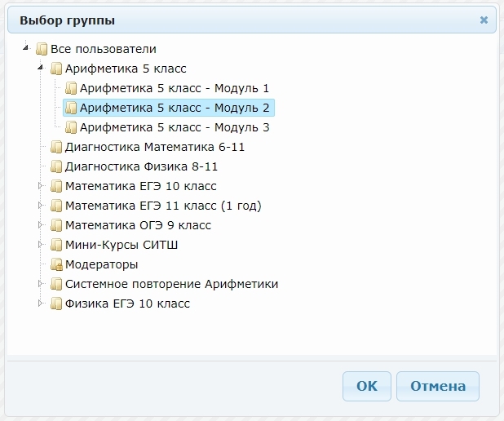Click folder icon of Мини-Курсы СИТШ
Screen dimensions: 504x421
coord(56,245)
